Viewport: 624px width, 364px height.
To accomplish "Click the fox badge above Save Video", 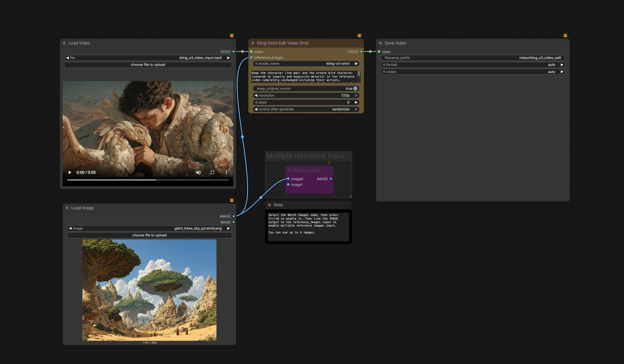I will (x=565, y=35).
